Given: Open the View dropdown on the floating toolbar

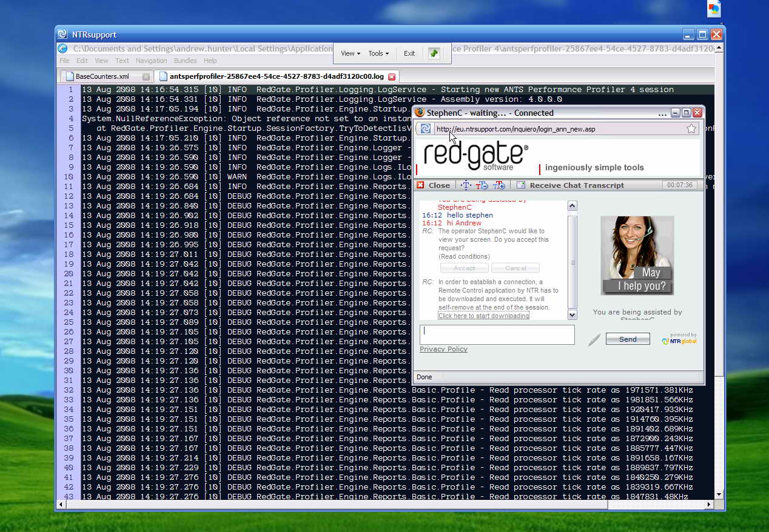Looking at the screenshot, I should click(351, 53).
